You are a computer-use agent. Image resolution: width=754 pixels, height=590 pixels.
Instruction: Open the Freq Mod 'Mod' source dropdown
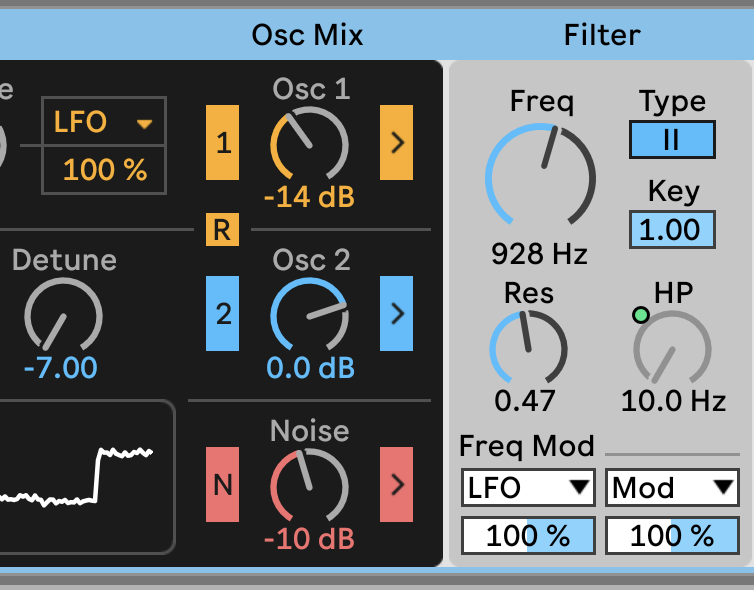[672, 488]
